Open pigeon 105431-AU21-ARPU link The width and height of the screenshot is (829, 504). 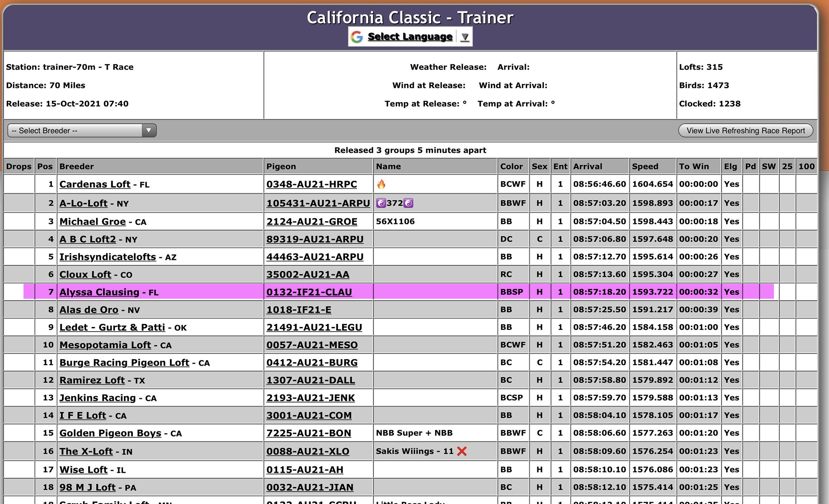click(x=318, y=203)
